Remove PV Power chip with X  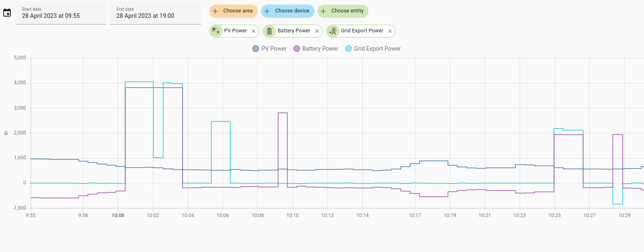coord(254,31)
